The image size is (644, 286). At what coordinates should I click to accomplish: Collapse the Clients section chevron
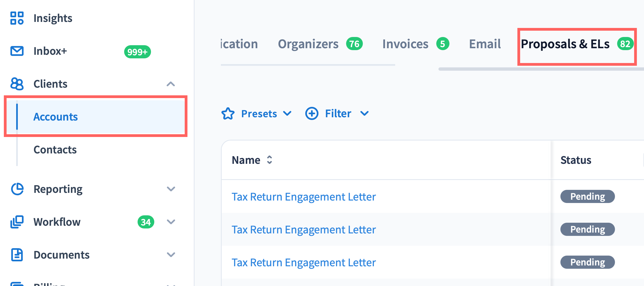coord(171,84)
